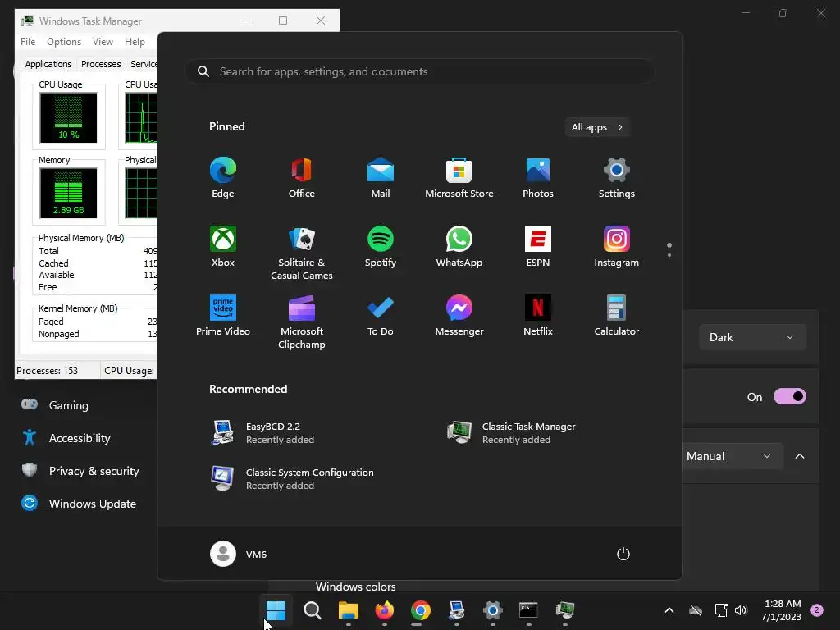Collapse the accent color section chevron

coord(800,456)
